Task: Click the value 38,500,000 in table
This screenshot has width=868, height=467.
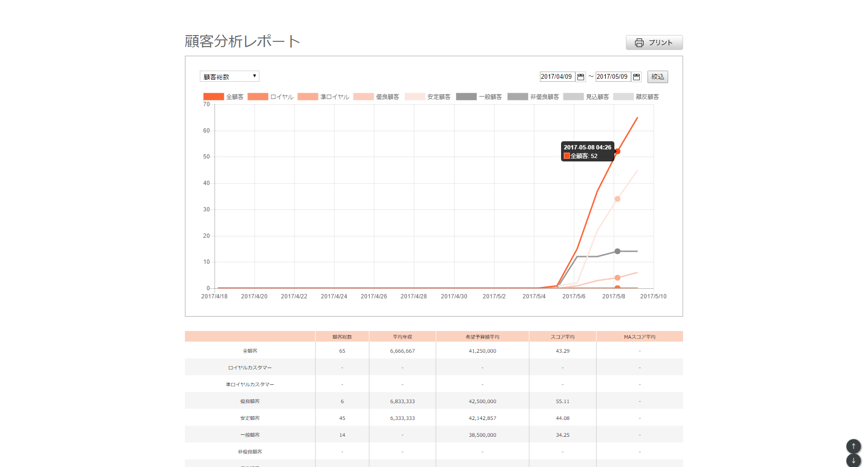Action: [x=482, y=435]
